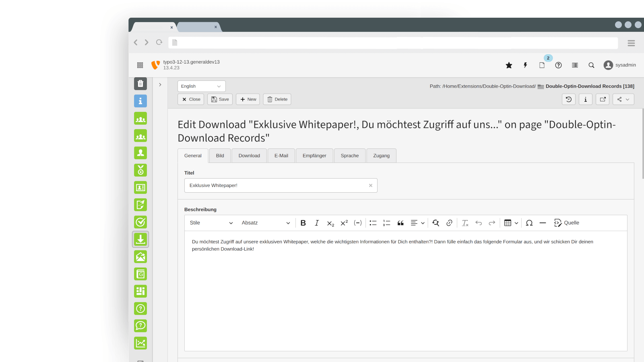This screenshot has width=644, height=362.
Task: Clear cache using the lightning bolt icon
Action: (525, 65)
